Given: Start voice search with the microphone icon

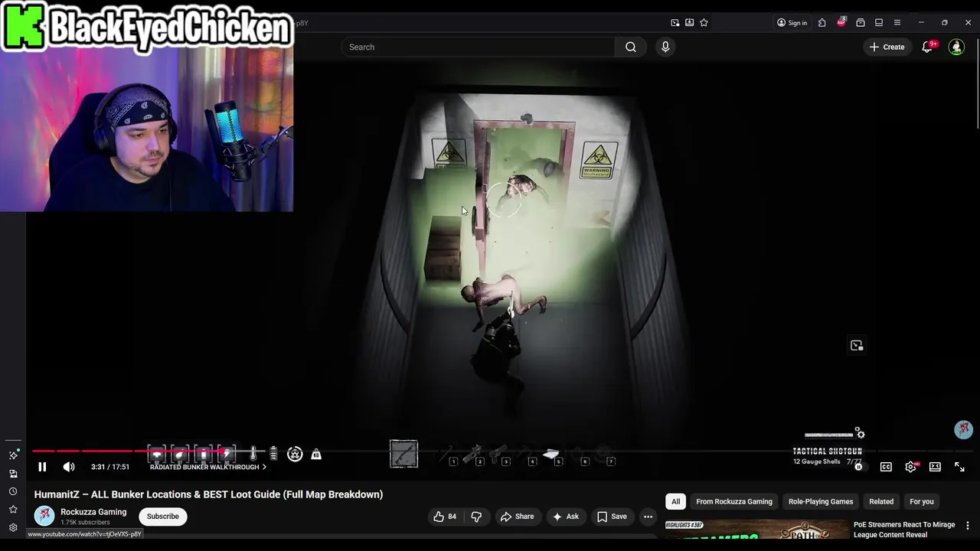Looking at the screenshot, I should (665, 47).
